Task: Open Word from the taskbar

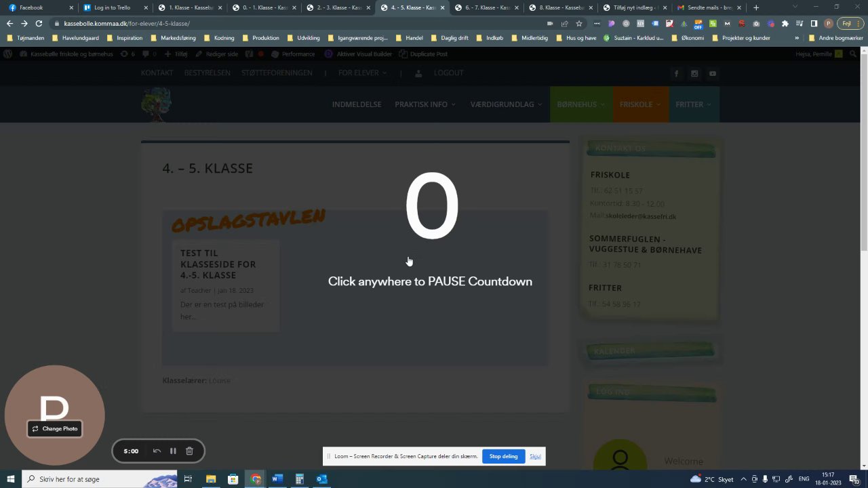Action: [x=277, y=479]
